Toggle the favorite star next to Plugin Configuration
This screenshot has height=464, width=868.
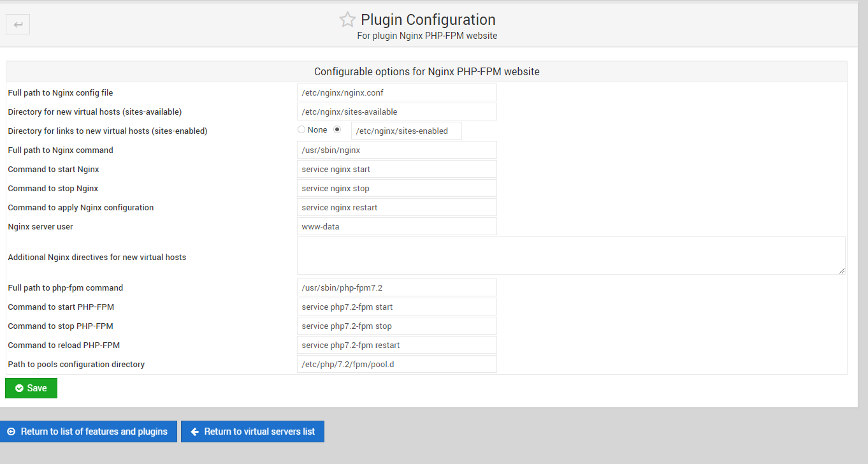pyautogui.click(x=347, y=20)
